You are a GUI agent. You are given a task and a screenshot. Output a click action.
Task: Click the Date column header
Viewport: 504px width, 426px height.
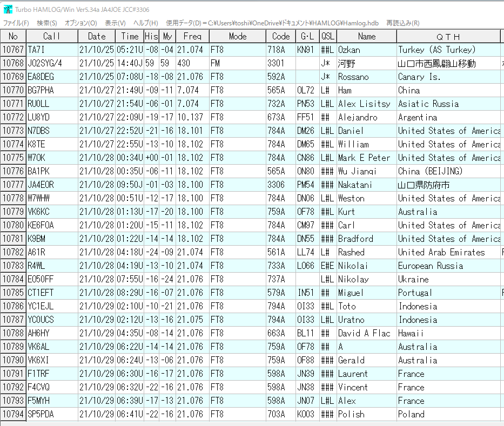pos(97,36)
